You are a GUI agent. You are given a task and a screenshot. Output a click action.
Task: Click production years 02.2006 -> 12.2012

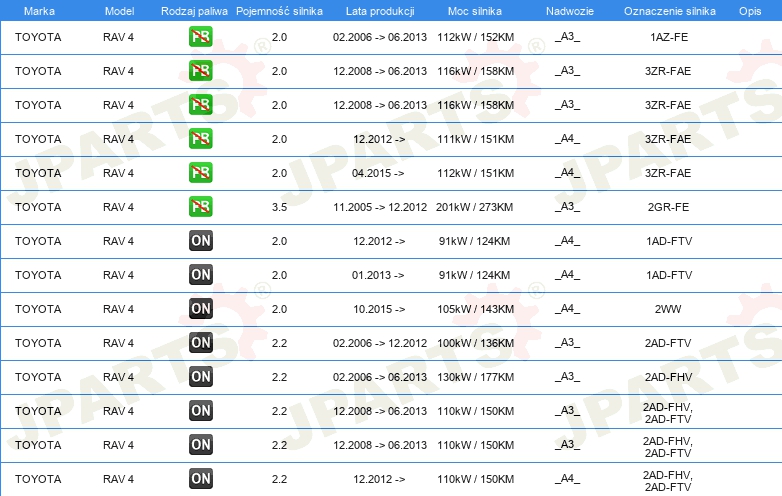click(380, 343)
